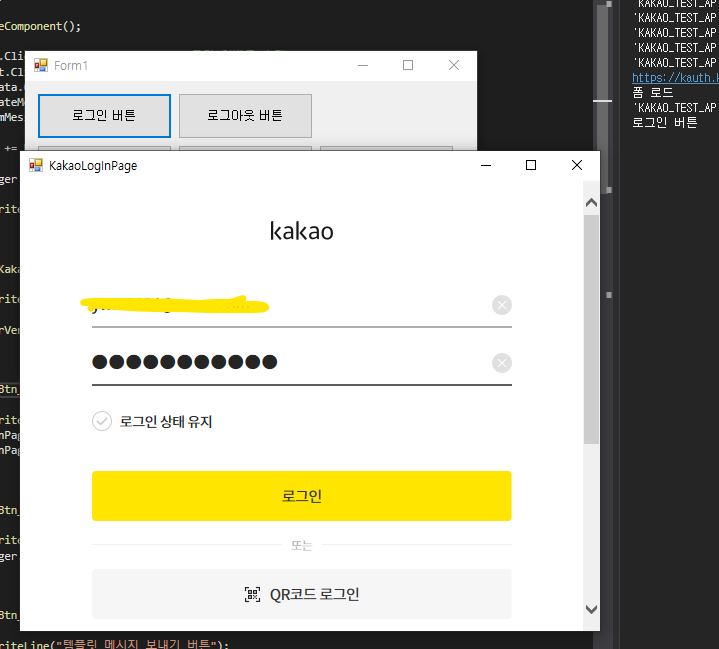This screenshot has height=649, width=719.
Task: Click the KakaoLogInPage window app icon
Action: (36, 165)
